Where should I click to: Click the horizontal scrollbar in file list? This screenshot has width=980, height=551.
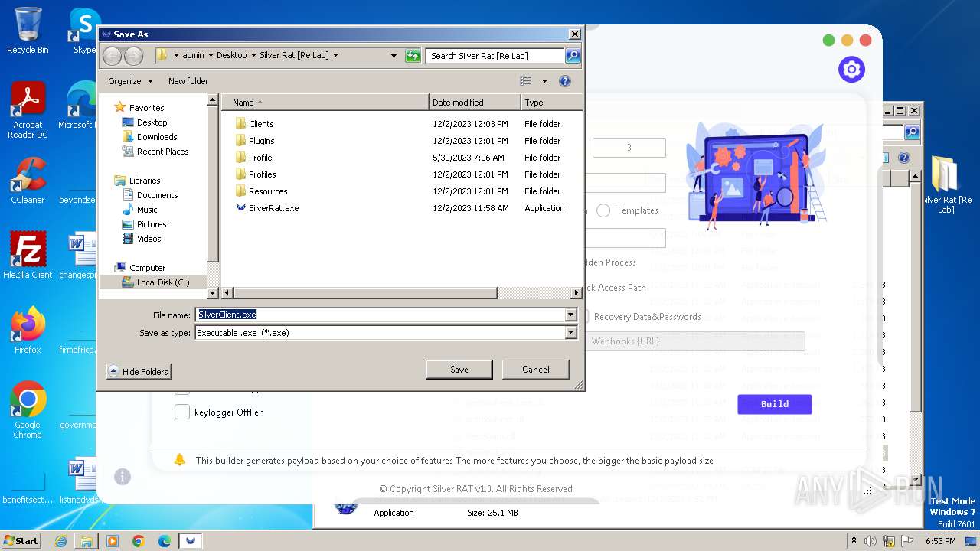tap(365, 293)
